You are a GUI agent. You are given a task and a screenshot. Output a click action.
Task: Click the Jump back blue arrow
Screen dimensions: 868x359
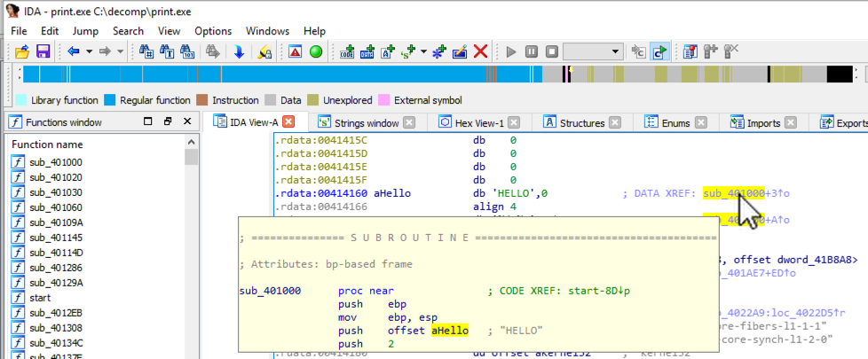[73, 51]
